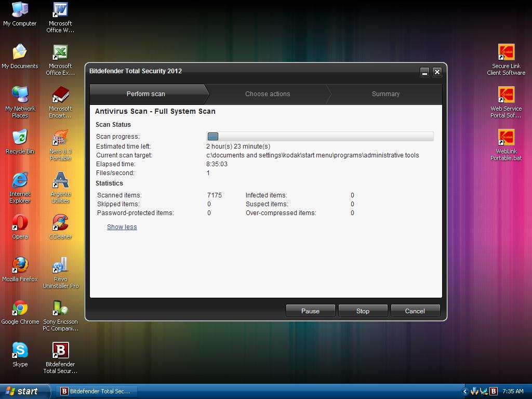The image size is (532, 399).
Task: Select the Google Chrome icon
Action: pyautogui.click(x=20, y=312)
